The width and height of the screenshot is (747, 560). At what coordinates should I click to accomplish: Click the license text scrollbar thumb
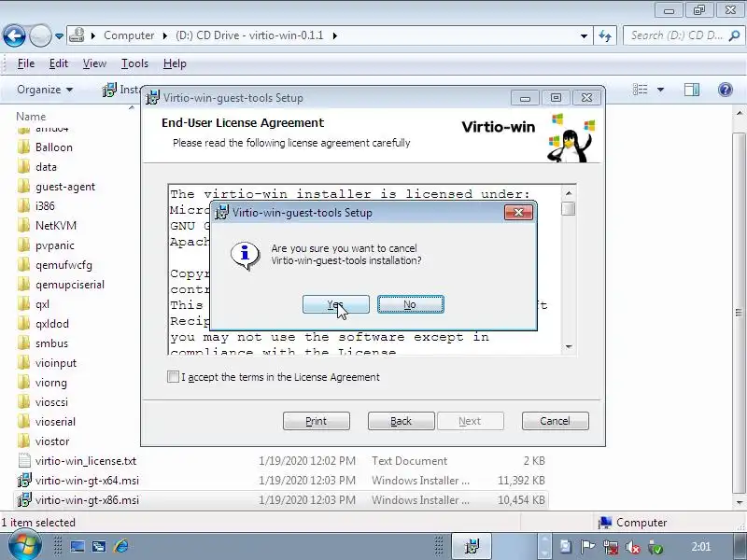(x=569, y=208)
